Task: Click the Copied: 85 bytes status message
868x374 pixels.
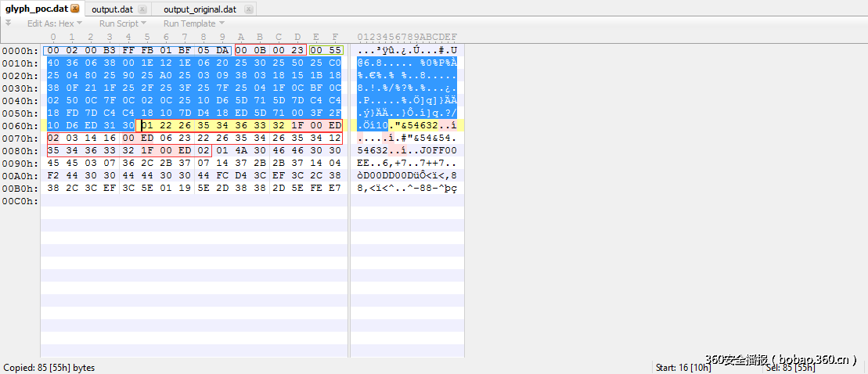Action: coord(49,367)
